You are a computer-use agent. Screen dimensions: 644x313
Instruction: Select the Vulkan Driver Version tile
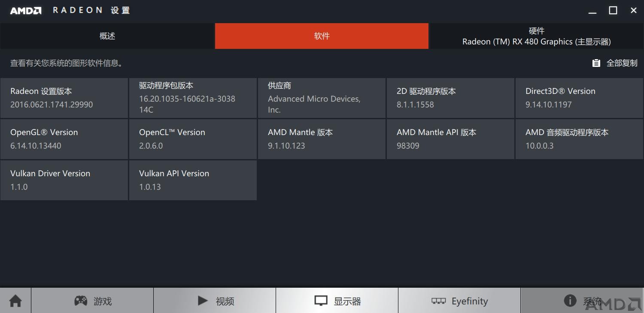click(64, 180)
